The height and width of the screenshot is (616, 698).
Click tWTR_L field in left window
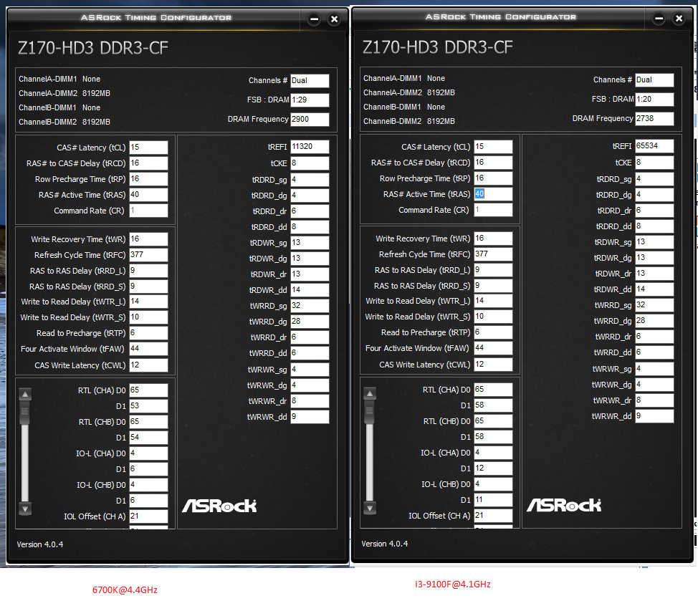click(x=148, y=302)
